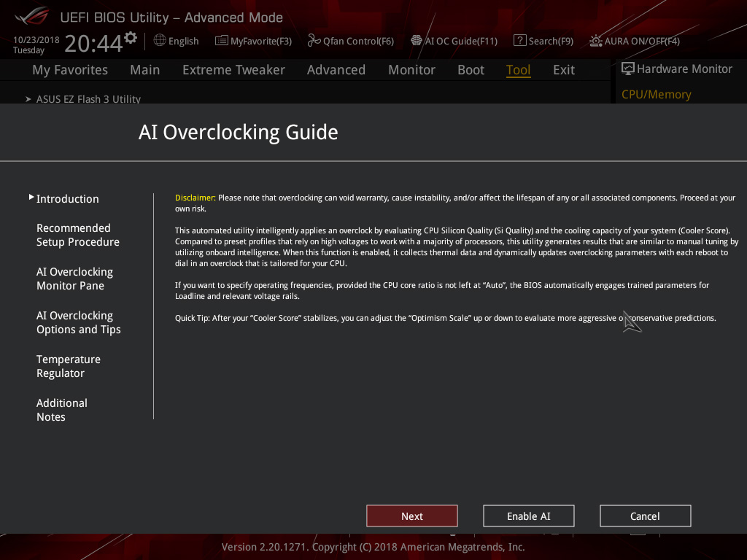
Task: Click the ROG logo icon
Action: (32, 16)
